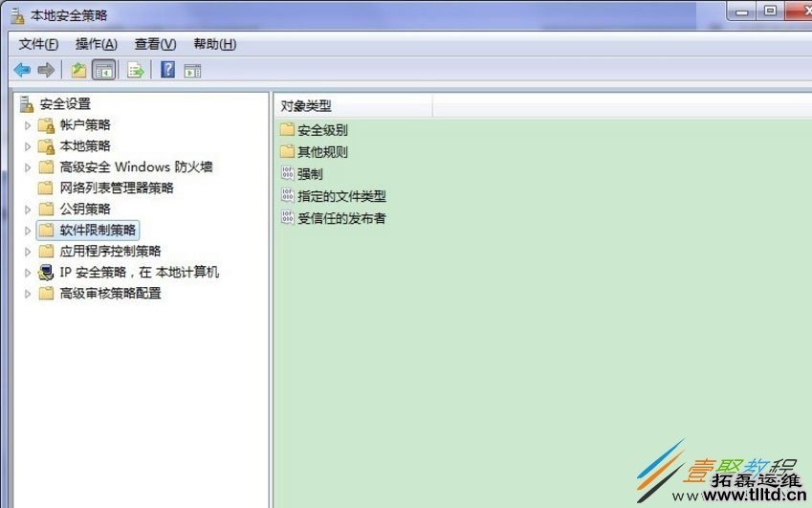
Task: Select 公钥策略 label in tree
Action: pos(85,209)
